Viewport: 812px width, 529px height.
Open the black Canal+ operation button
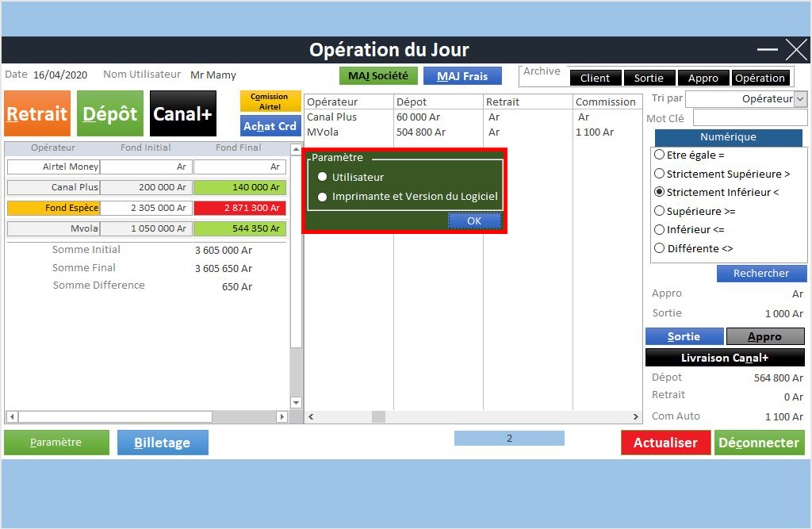pos(182,113)
